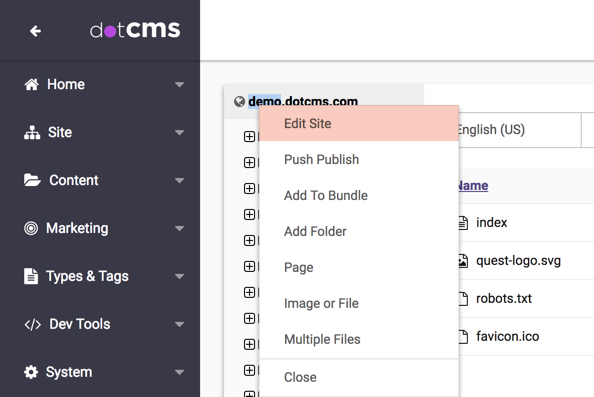Expand the Content menu arrow
The image size is (594, 397).
tap(180, 180)
